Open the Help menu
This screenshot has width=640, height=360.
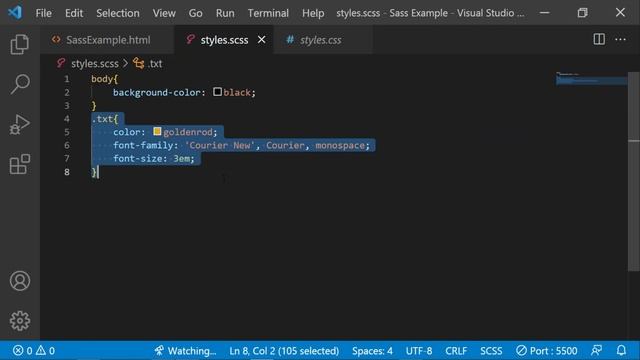coord(313,13)
